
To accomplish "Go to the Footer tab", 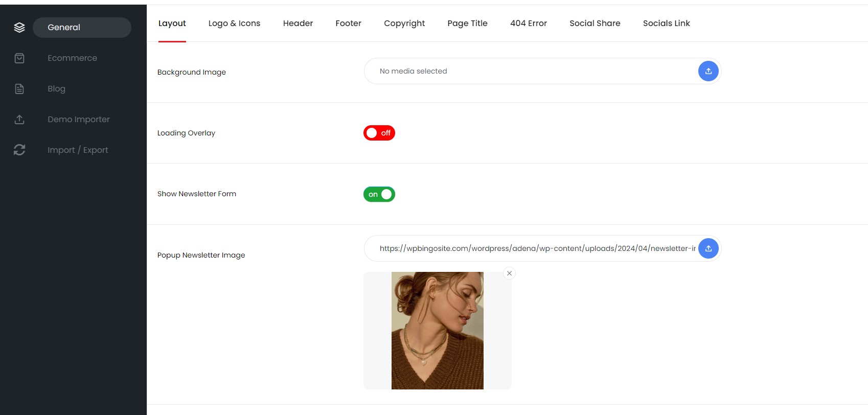I will pos(348,24).
